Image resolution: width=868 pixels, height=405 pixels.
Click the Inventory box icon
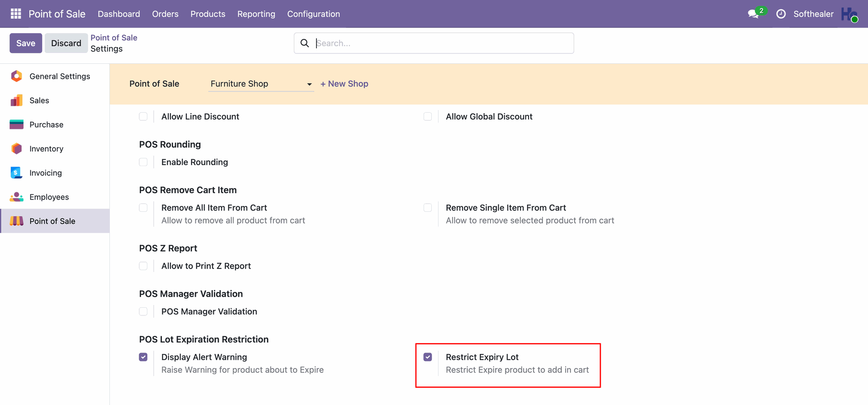(17, 148)
